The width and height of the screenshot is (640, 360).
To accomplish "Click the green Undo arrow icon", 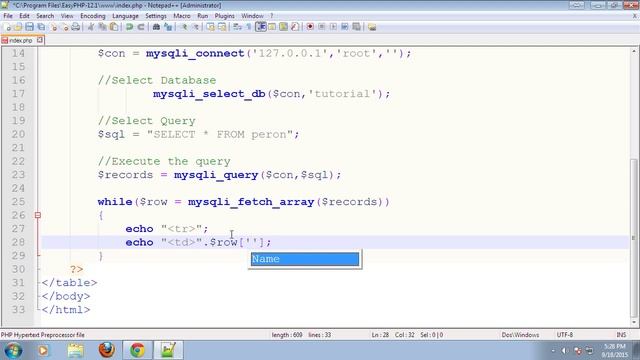I will coord(129,27).
